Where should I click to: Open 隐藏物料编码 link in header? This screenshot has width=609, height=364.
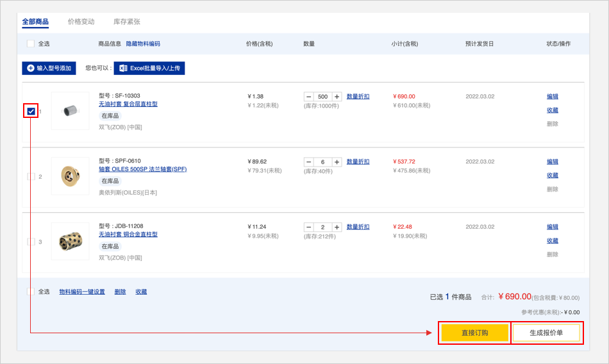[x=142, y=44]
